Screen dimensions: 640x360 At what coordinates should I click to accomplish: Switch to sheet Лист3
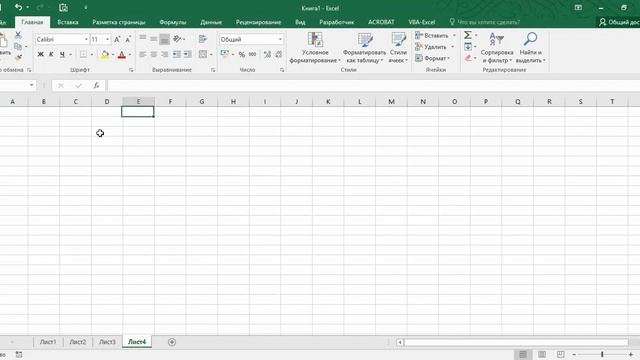[x=107, y=342]
